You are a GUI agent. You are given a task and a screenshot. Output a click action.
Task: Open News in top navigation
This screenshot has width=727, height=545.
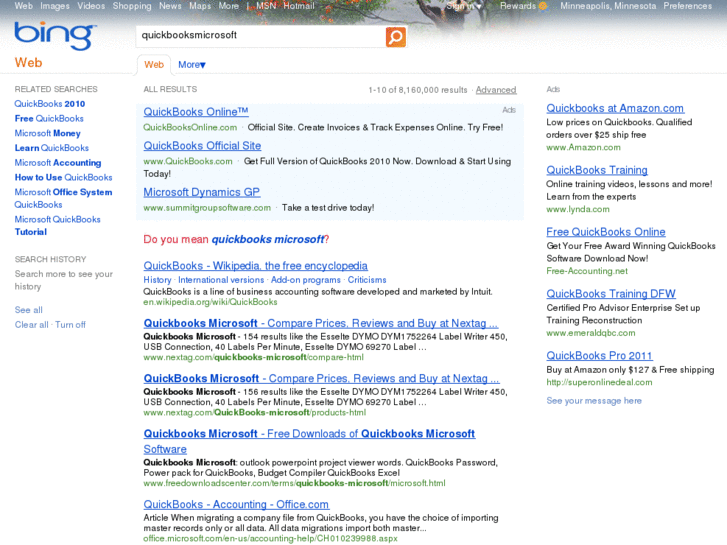click(x=170, y=6)
